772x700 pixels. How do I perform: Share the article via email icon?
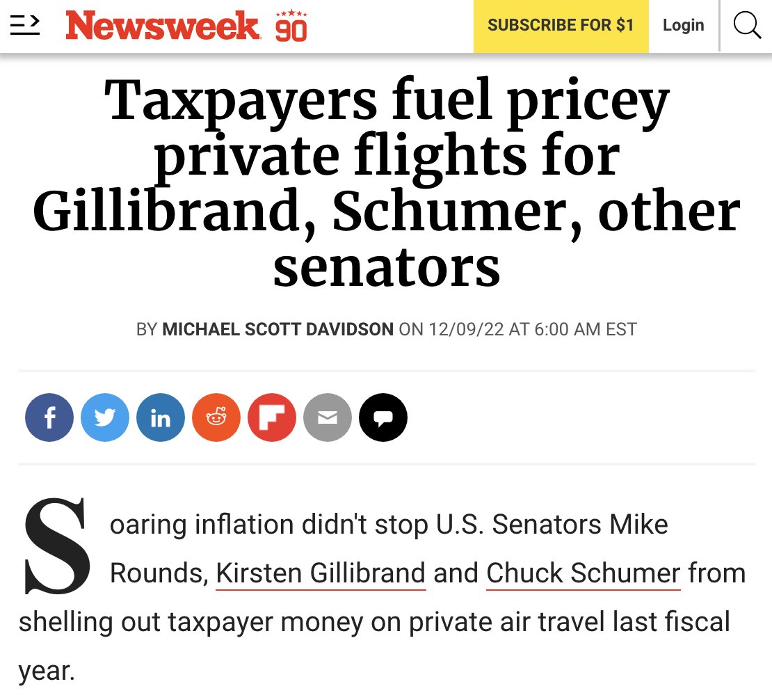pyautogui.click(x=328, y=417)
